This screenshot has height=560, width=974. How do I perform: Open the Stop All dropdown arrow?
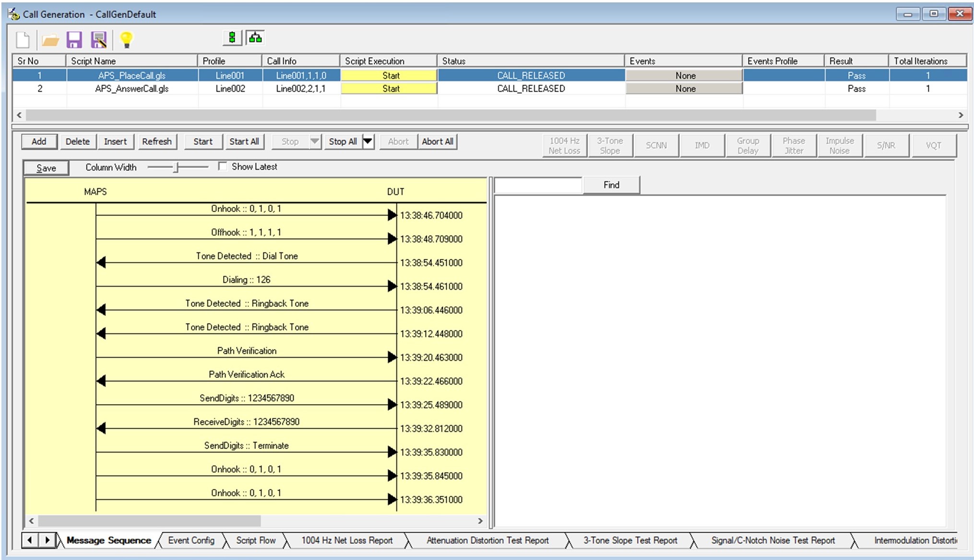[x=367, y=141]
